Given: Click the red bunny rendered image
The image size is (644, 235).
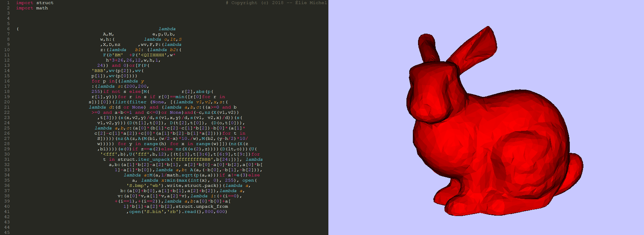Looking at the screenshot, I should [x=495, y=121].
